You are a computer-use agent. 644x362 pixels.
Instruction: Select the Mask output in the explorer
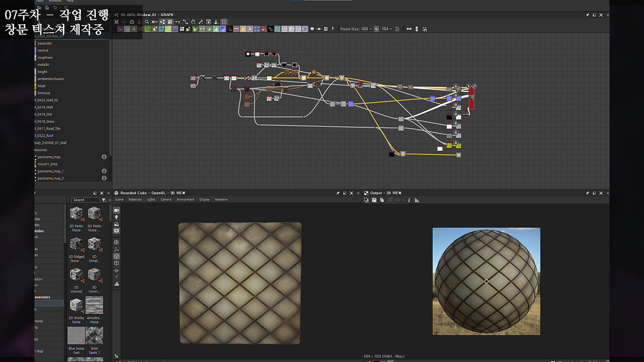point(41,85)
